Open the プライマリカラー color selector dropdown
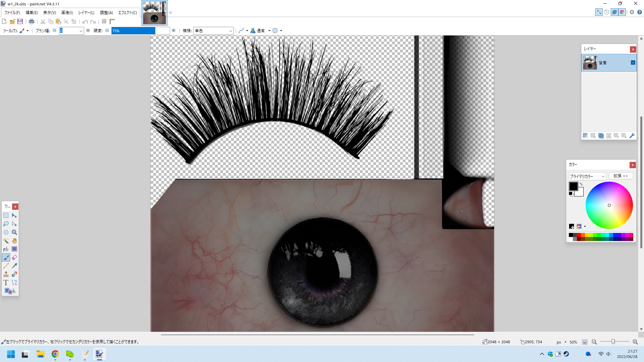The image size is (644, 362). [603, 176]
